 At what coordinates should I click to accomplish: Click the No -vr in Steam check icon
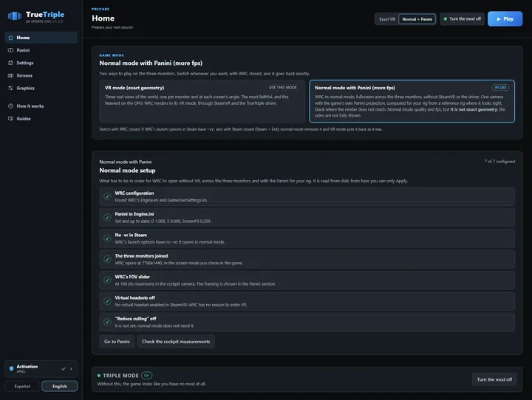click(x=107, y=238)
